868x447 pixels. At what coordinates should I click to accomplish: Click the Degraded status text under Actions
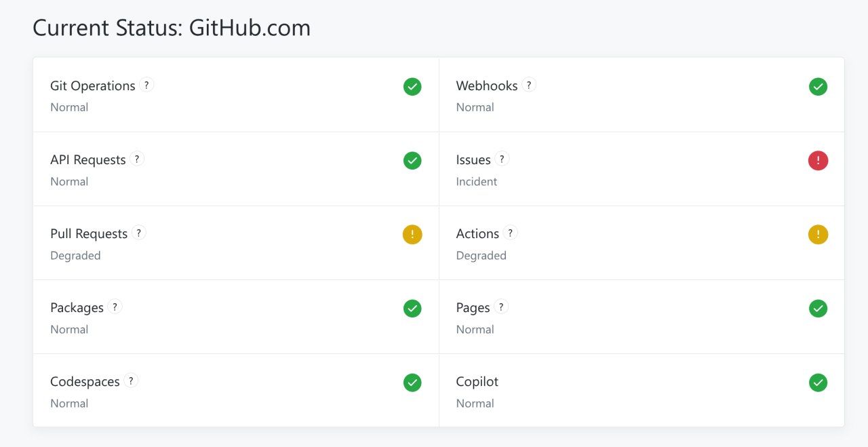click(481, 256)
